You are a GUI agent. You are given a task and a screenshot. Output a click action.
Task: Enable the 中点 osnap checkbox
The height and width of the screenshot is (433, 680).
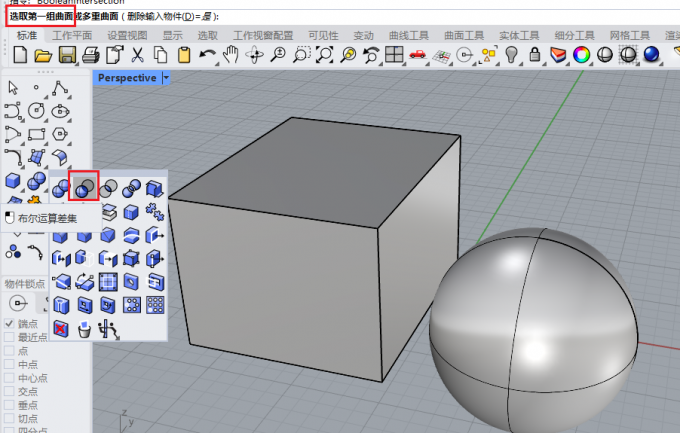[x=9, y=364]
